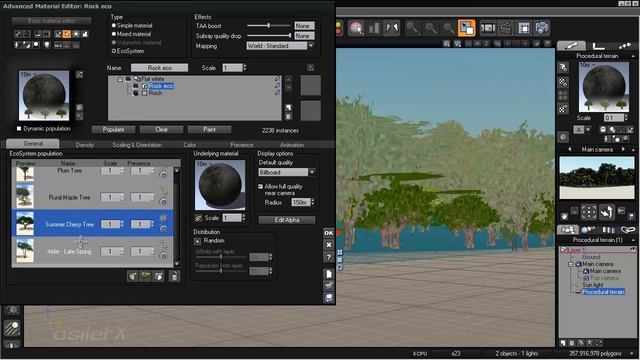Image resolution: width=640 pixels, height=360 pixels.
Task: Click the Radius 150m value stepper
Action: point(313,202)
